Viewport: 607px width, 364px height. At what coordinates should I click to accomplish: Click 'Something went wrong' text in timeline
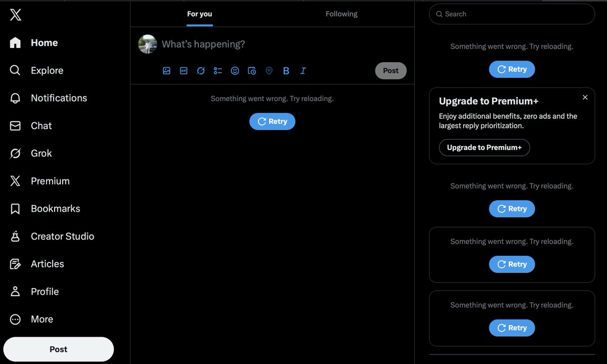tap(272, 99)
